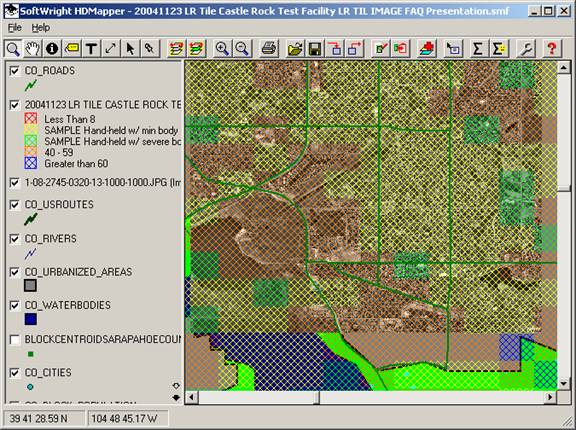Print the map with printer icon

[268, 48]
